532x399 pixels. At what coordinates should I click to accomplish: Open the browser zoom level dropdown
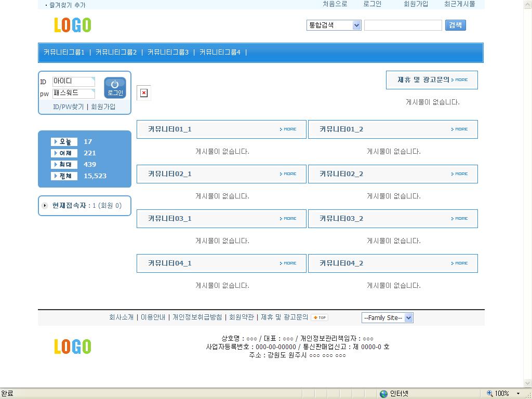tap(517, 394)
